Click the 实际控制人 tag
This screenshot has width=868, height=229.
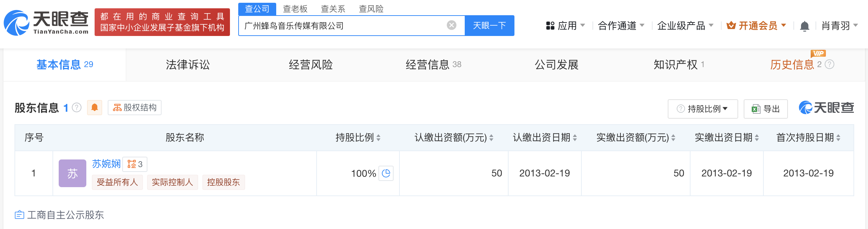click(x=173, y=182)
